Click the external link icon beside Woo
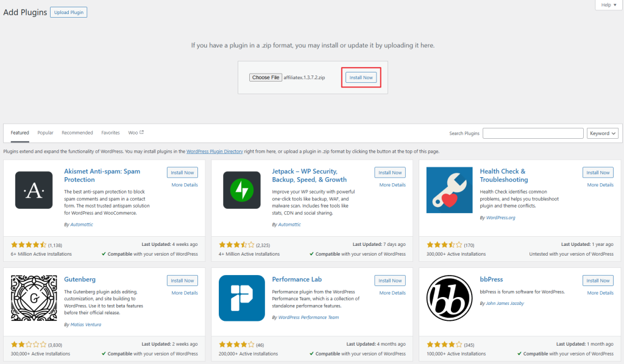This screenshot has width=624, height=364. click(x=141, y=132)
